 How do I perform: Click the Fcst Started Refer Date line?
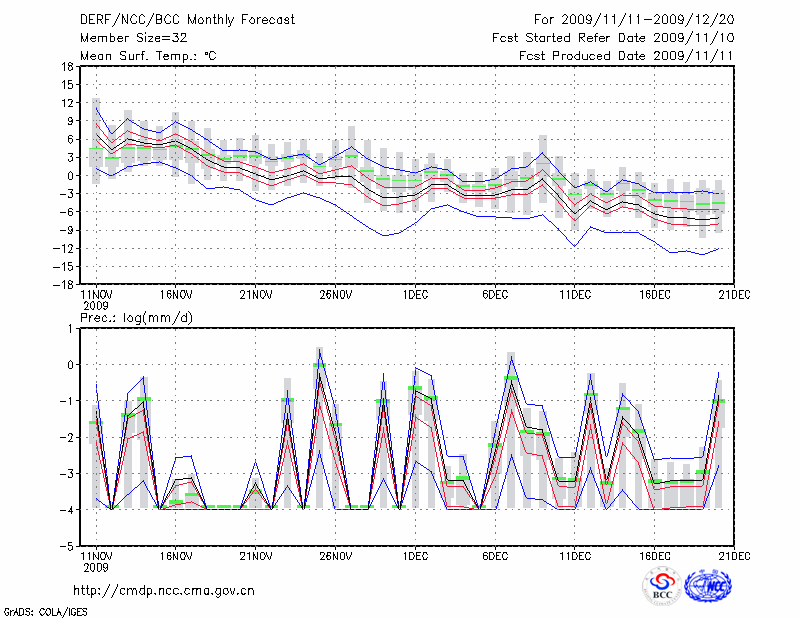(614, 38)
